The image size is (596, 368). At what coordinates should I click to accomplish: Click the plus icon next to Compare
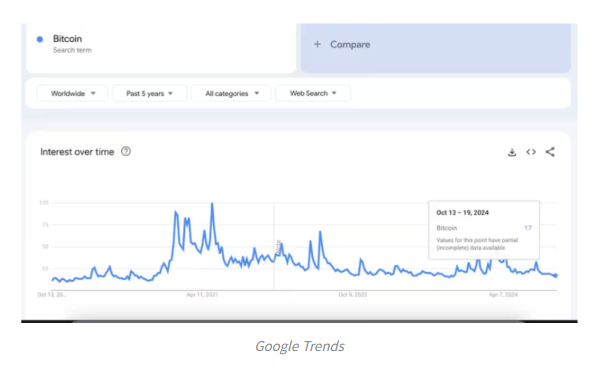[317, 44]
